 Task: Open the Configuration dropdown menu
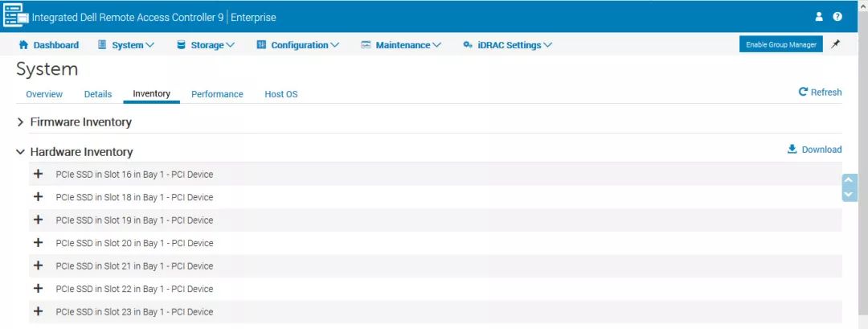tap(298, 45)
